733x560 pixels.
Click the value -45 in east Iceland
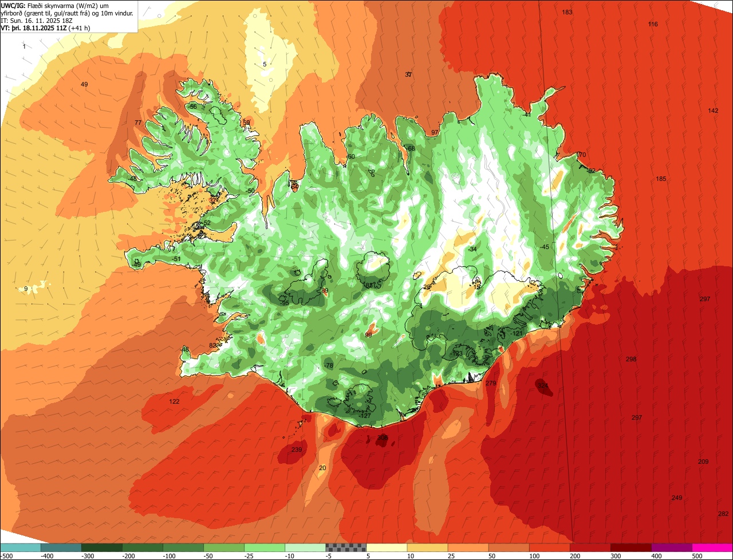(x=544, y=247)
